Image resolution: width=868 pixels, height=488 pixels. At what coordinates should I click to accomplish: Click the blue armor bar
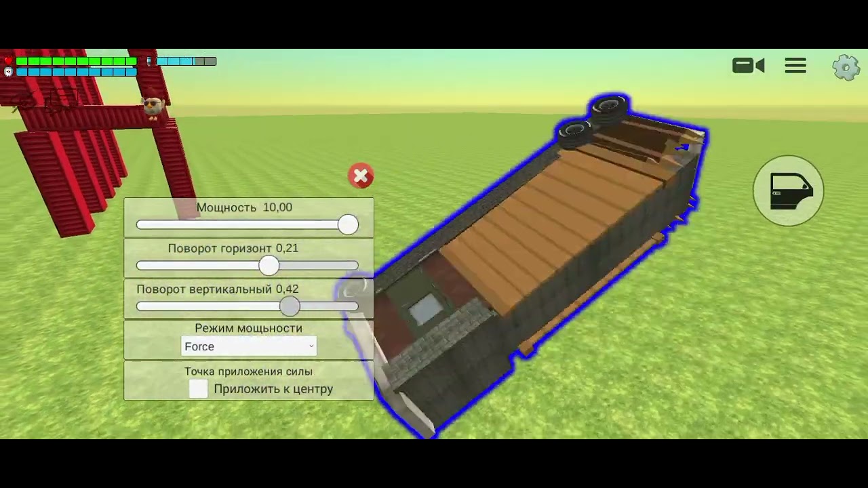(76, 72)
